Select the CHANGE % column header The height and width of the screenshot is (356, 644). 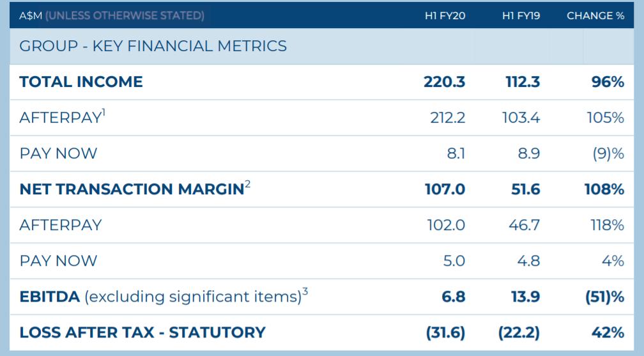(595, 15)
